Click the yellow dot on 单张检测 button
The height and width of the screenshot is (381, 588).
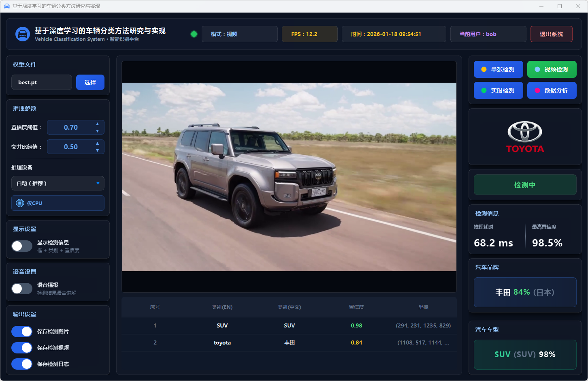pyautogui.click(x=484, y=69)
